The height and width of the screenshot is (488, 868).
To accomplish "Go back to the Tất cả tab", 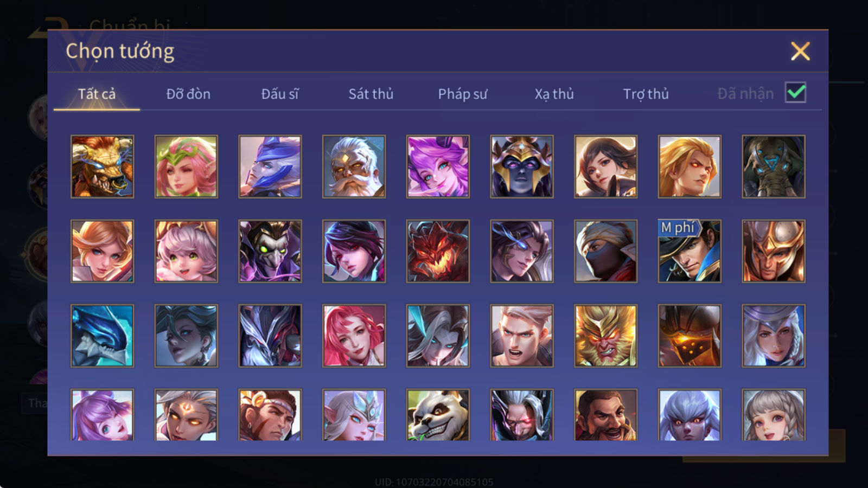I will (97, 94).
